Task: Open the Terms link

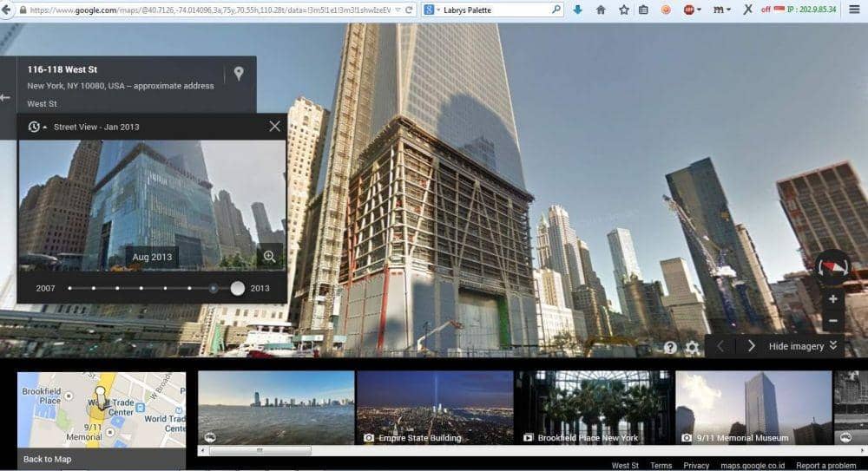Action: point(661,466)
